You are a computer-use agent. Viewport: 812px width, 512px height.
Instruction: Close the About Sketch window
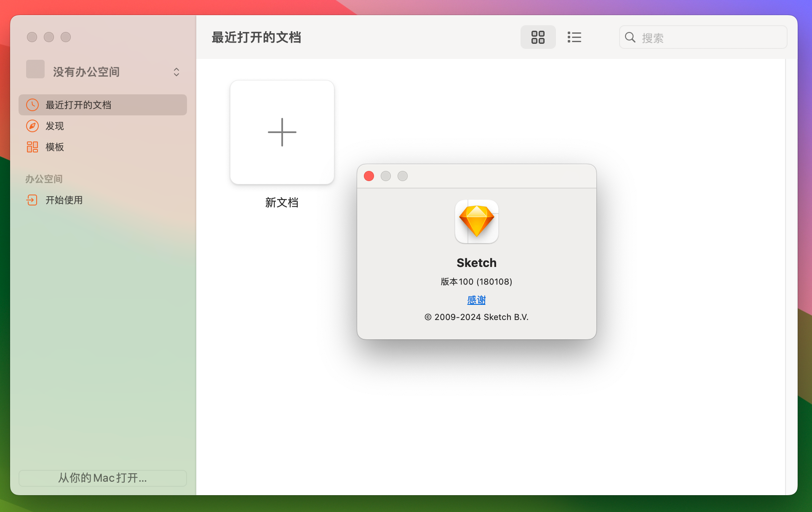point(369,176)
